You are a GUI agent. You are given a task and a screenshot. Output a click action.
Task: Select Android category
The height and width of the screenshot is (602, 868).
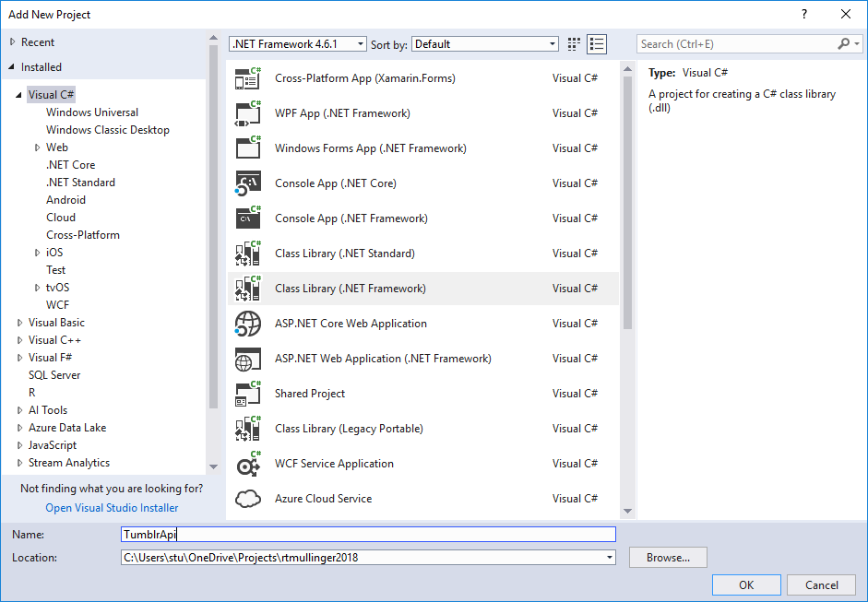65,200
